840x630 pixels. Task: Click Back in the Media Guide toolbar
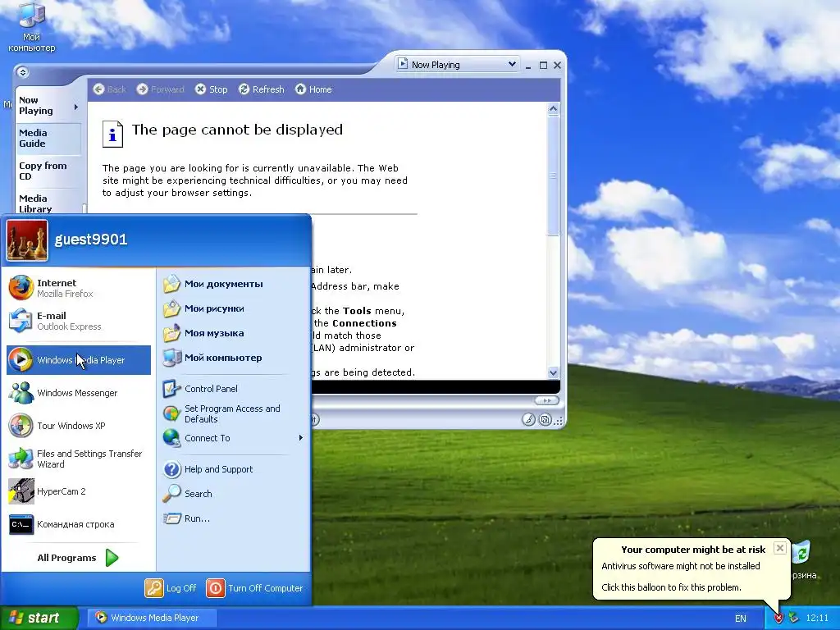109,89
